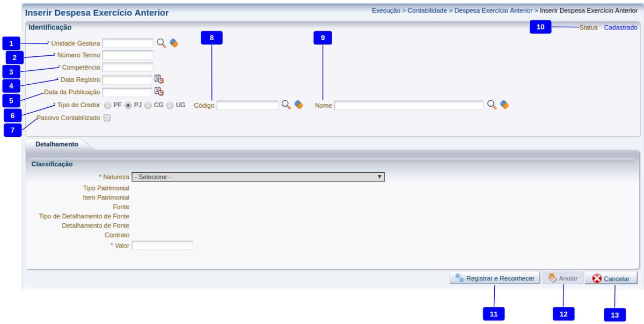Switch to the Detalhamento tab

point(57,144)
